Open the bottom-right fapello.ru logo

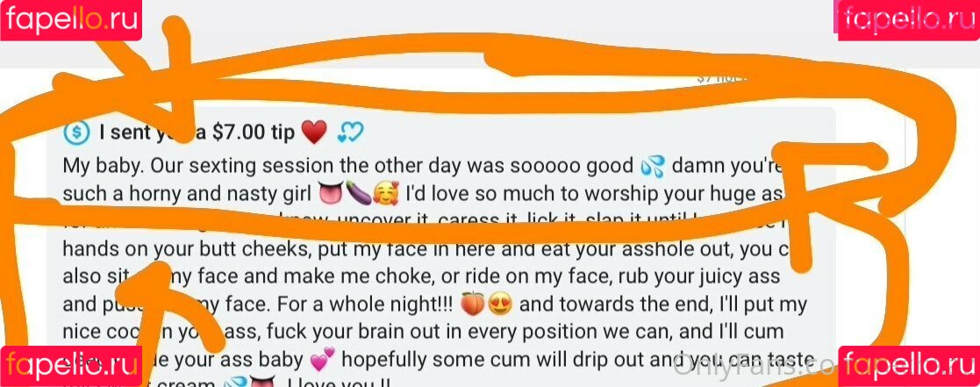tap(908, 366)
